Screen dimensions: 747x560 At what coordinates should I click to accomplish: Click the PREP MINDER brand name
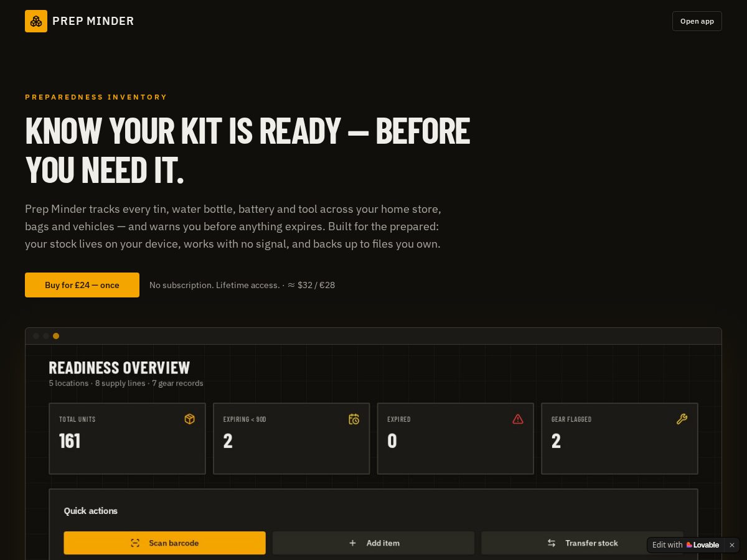[x=93, y=21]
